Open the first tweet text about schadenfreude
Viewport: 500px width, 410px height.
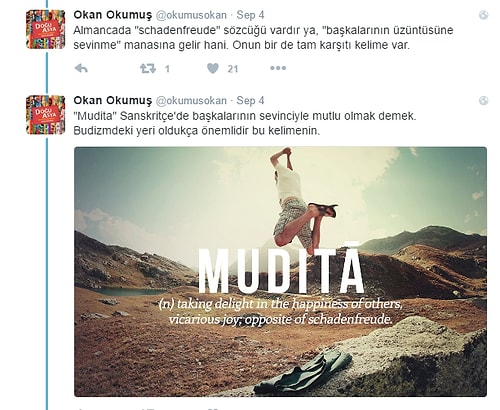coord(263,38)
